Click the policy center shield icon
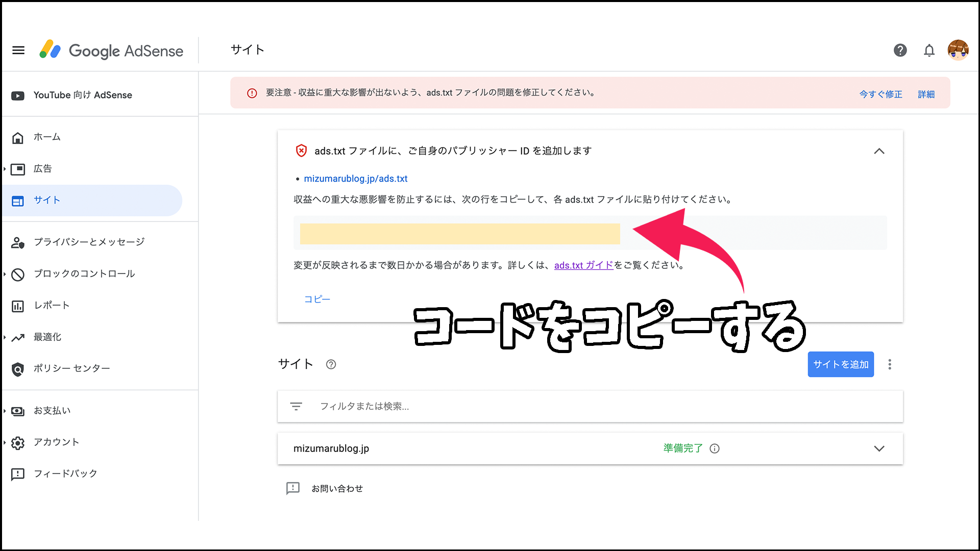The height and width of the screenshot is (551, 980). pyautogui.click(x=18, y=369)
